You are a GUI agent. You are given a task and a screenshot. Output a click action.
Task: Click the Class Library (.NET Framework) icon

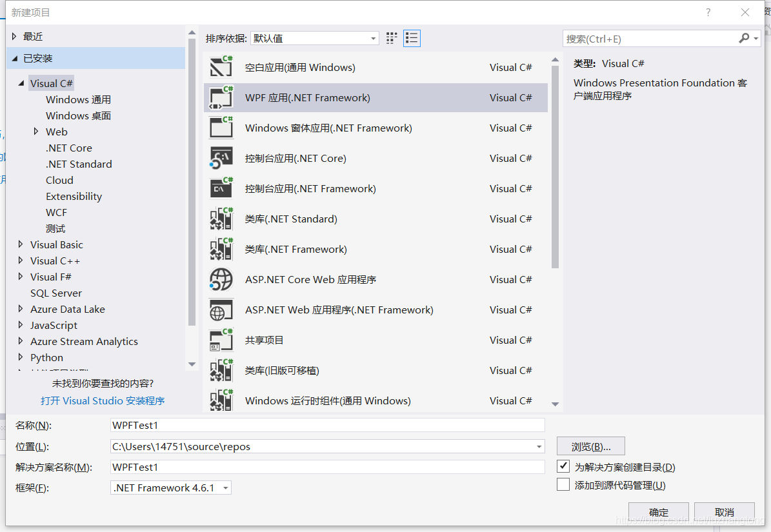221,250
